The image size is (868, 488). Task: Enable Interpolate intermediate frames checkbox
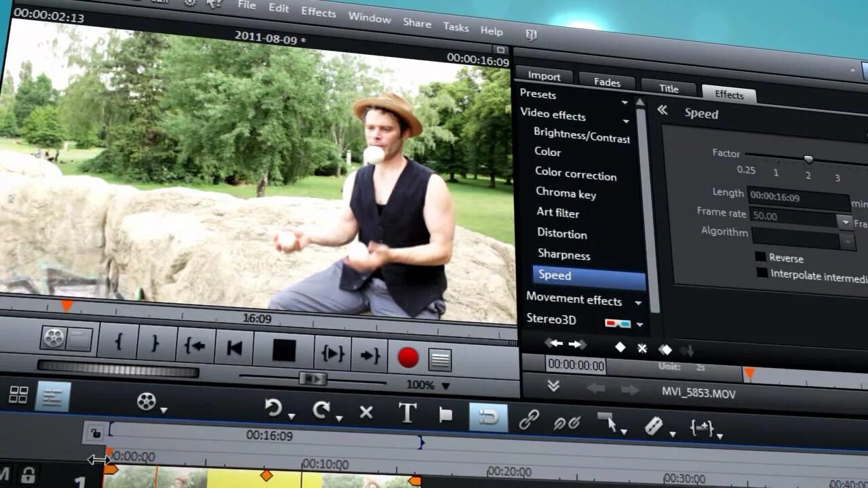click(763, 273)
